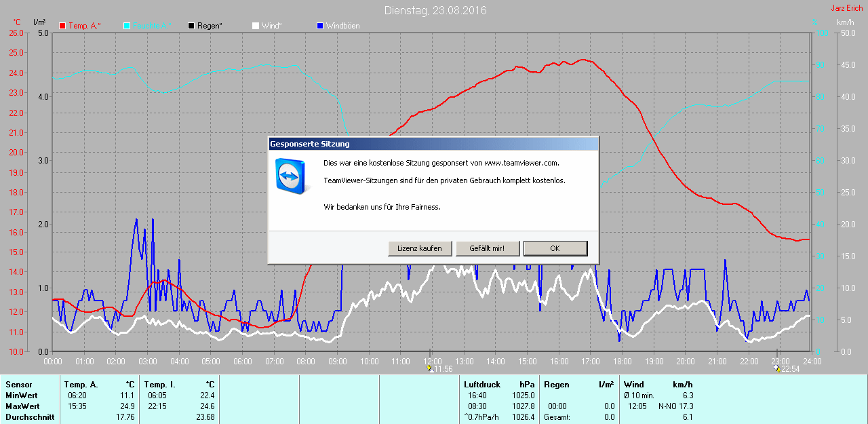Image resolution: width=868 pixels, height=424 pixels.
Task: Click the '12:00' time axis label
Action: tap(433, 361)
